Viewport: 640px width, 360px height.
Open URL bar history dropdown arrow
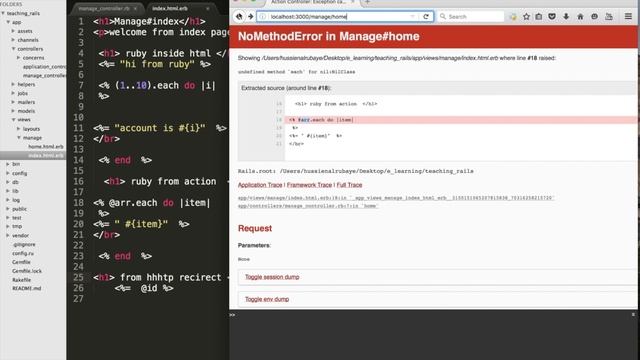coord(412,17)
